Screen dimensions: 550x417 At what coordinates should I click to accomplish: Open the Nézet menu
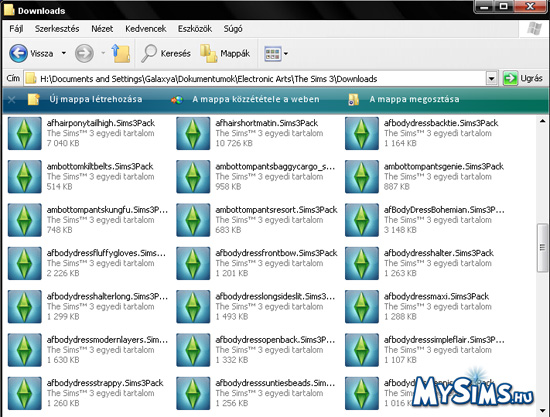point(102,29)
